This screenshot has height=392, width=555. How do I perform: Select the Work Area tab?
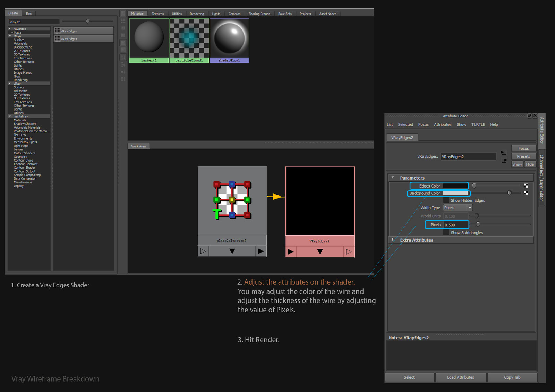[x=138, y=146]
